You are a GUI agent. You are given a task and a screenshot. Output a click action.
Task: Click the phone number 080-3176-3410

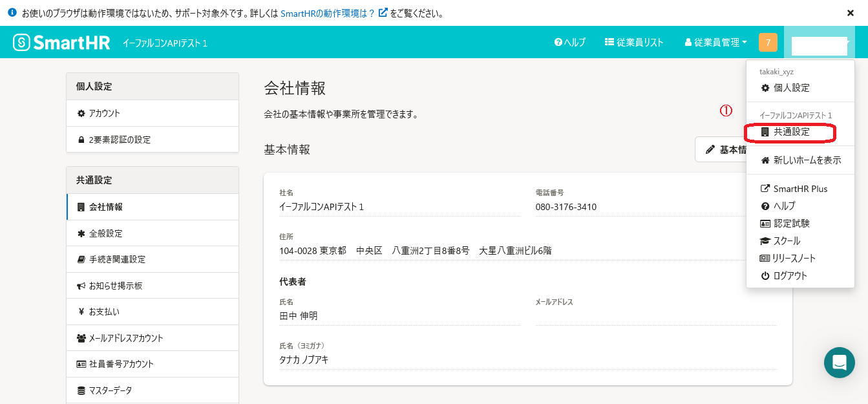click(566, 207)
